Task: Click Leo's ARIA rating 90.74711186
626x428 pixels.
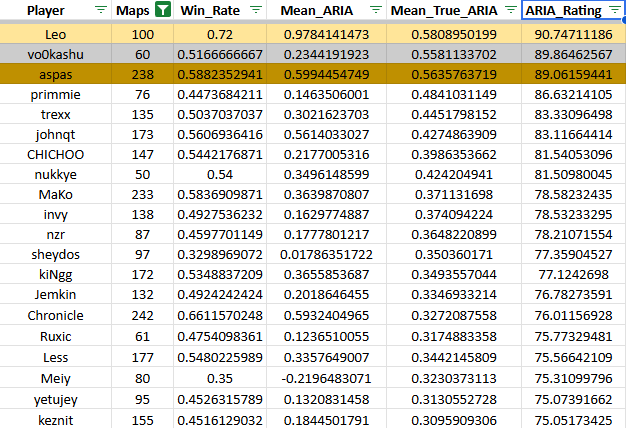Action: click(573, 34)
